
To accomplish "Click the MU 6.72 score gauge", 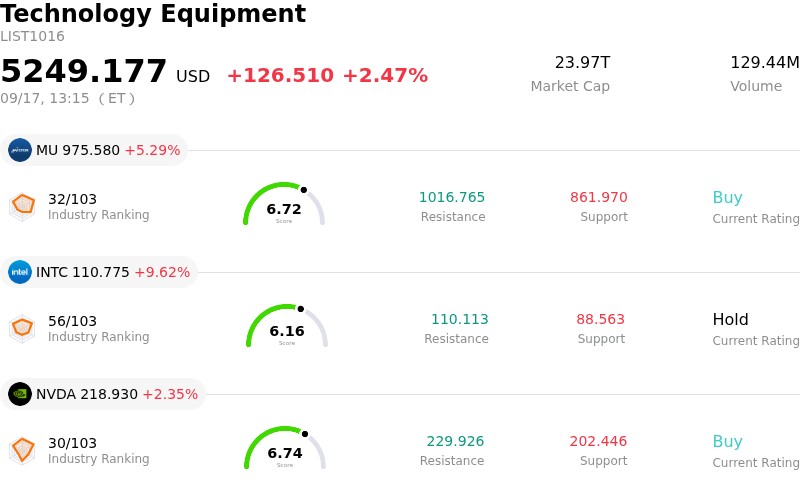I will point(284,204).
